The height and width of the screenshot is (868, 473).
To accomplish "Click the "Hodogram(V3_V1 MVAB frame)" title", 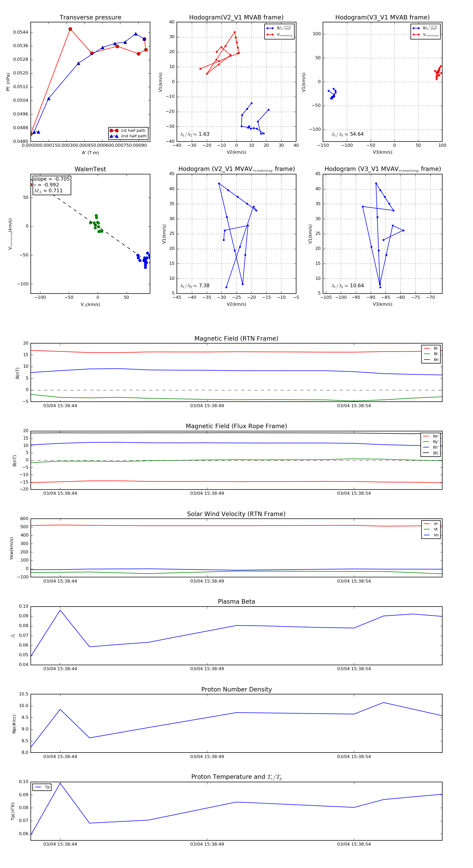I will click(382, 18).
